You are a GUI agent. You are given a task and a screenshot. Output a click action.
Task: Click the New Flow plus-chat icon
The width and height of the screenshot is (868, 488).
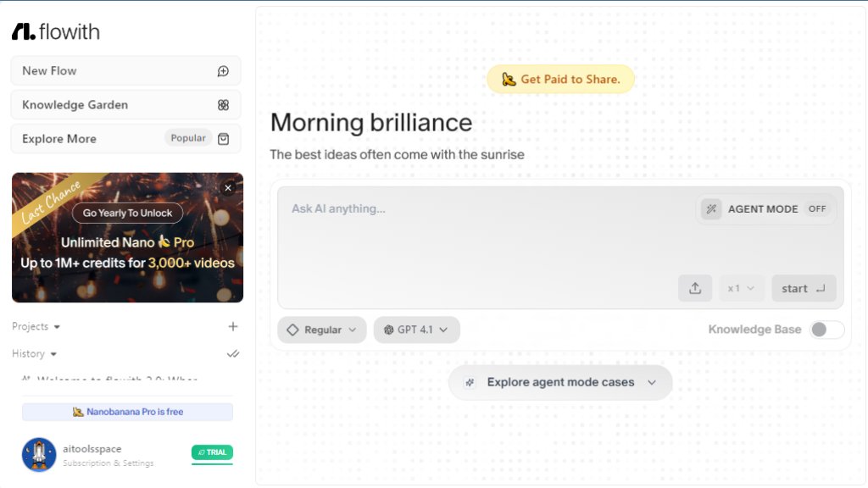(x=223, y=71)
